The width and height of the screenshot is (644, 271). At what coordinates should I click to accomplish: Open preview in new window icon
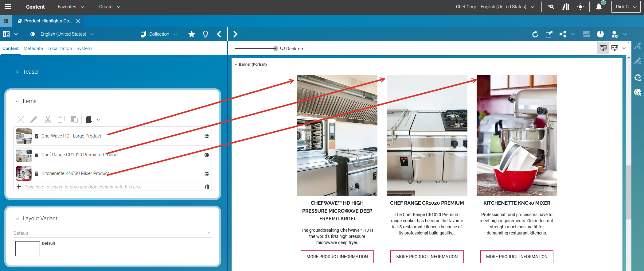tap(549, 34)
